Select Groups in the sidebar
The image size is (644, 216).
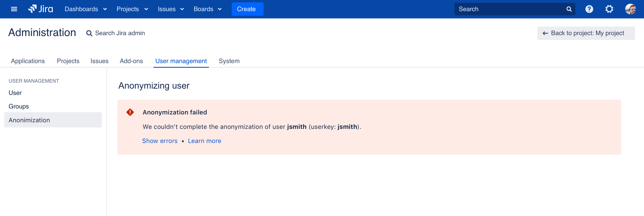click(19, 106)
